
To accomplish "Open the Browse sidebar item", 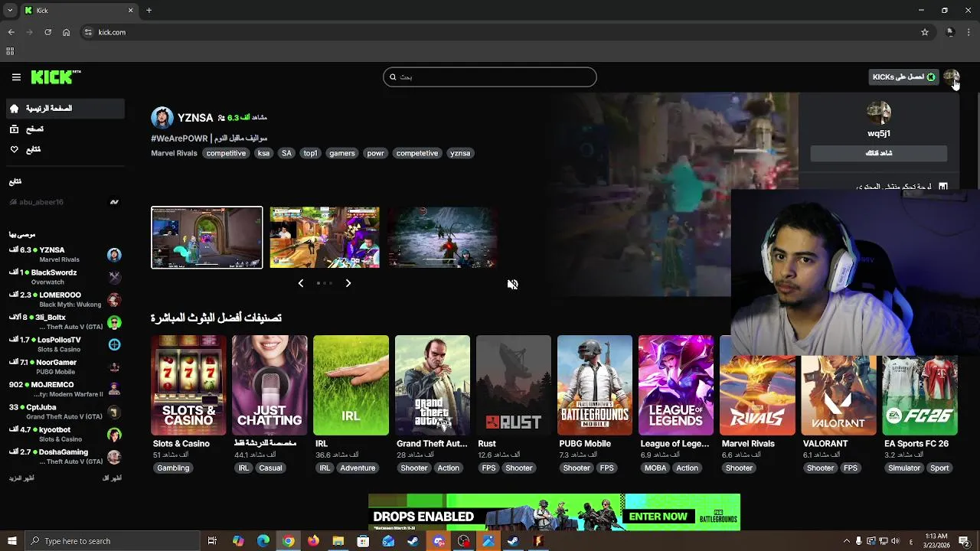I will (65, 129).
